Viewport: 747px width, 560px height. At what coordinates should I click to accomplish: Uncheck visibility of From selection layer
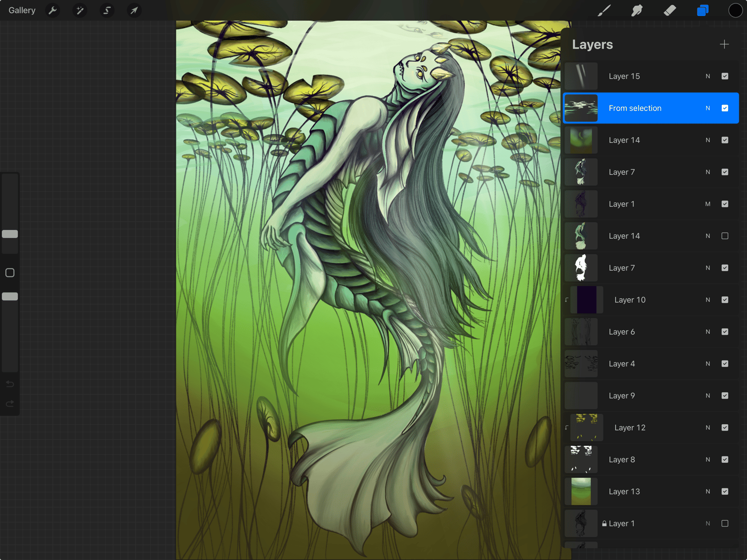pyautogui.click(x=725, y=108)
